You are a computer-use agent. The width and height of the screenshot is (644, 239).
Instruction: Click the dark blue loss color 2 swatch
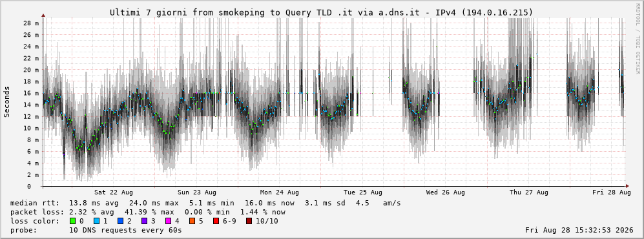120,221
